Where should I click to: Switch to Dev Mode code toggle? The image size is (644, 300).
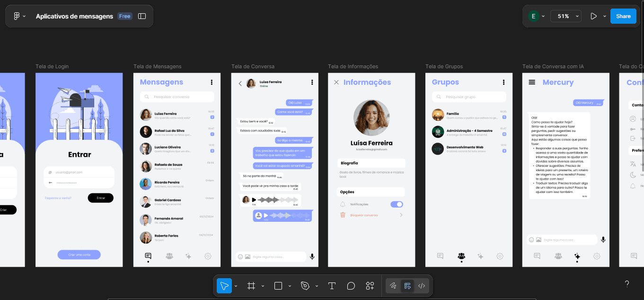(422, 286)
